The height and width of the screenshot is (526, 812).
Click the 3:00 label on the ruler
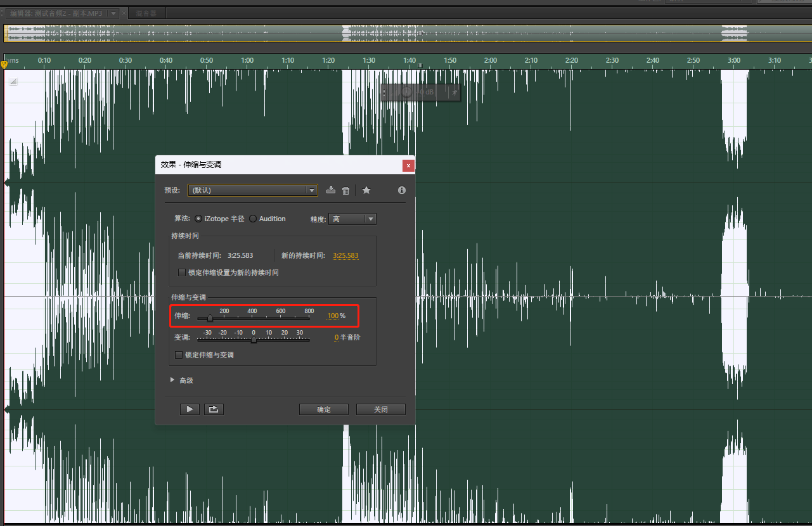pyautogui.click(x=734, y=61)
